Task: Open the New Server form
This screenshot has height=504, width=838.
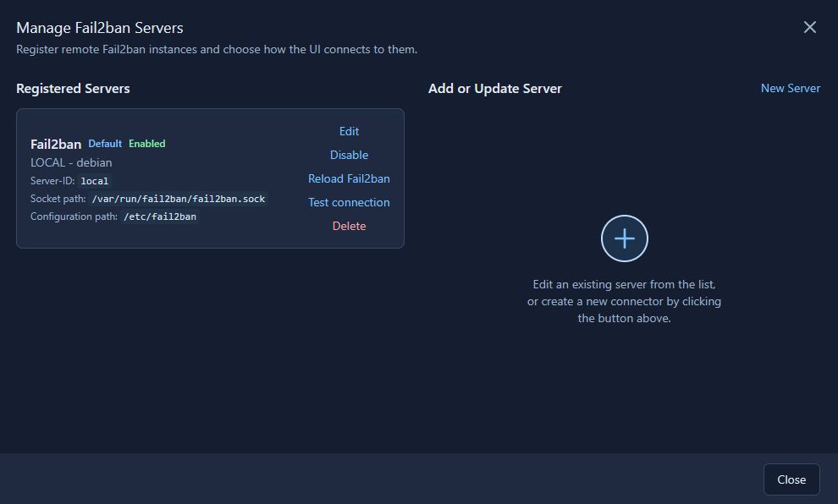Action: point(790,88)
